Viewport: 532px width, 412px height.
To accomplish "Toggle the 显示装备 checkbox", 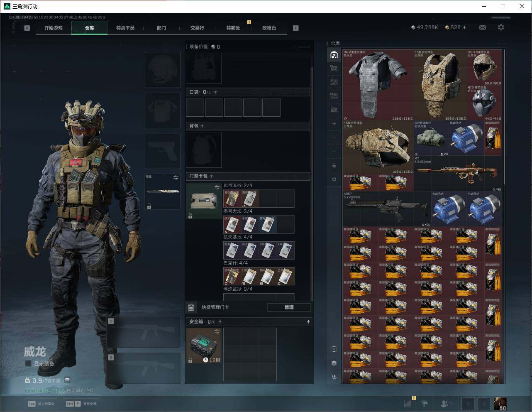I will pyautogui.click(x=28, y=363).
